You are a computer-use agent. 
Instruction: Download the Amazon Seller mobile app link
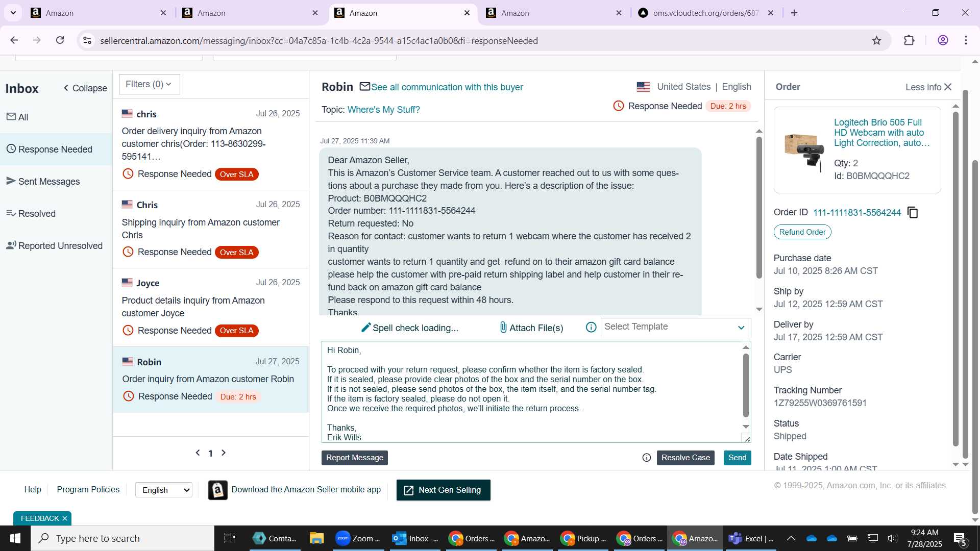306,489
